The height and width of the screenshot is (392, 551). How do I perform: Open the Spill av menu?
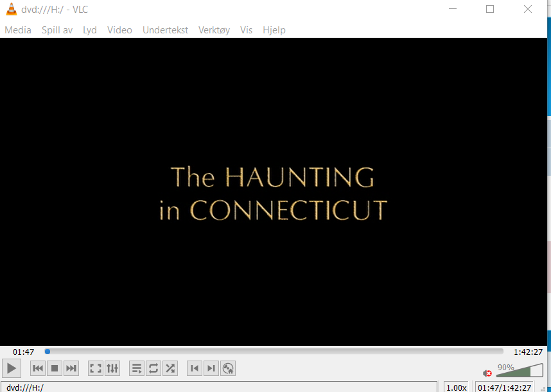click(57, 30)
